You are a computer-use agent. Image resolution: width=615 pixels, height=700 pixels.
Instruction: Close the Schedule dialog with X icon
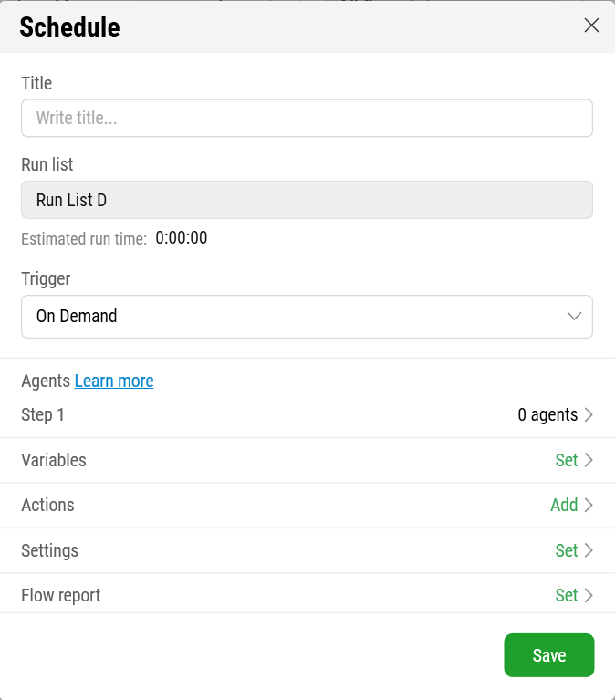click(x=591, y=26)
